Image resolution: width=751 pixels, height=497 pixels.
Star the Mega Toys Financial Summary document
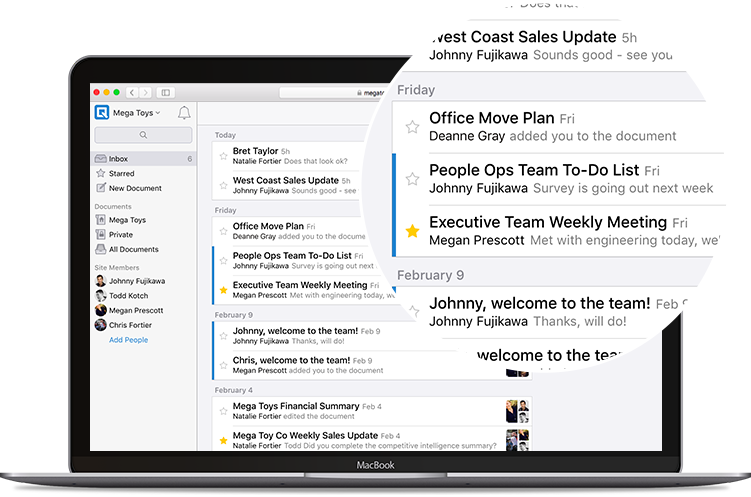[x=223, y=412]
